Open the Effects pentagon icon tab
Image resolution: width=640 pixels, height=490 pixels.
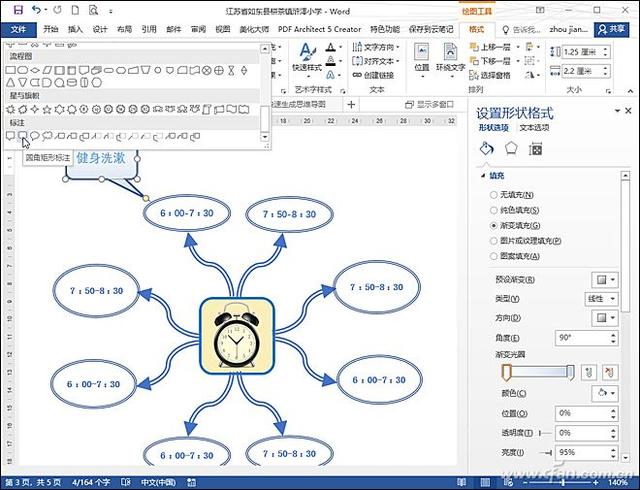(510, 149)
